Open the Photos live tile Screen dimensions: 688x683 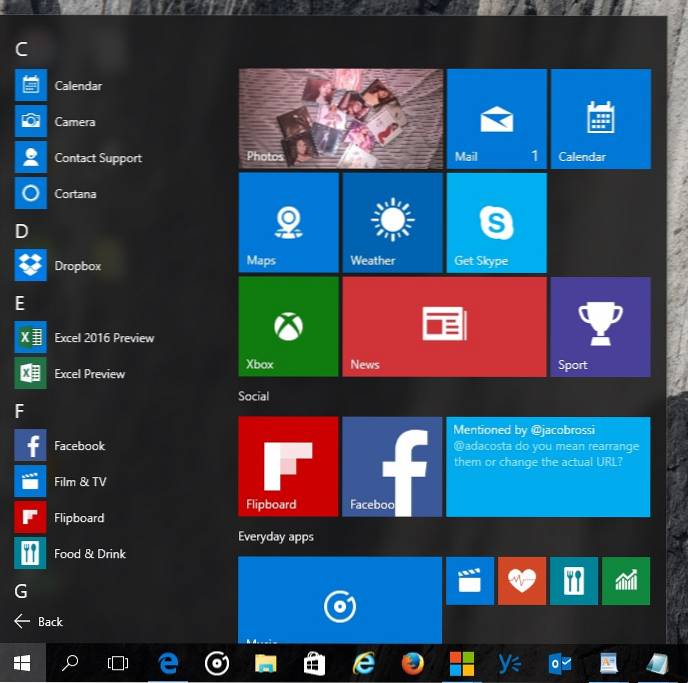(x=340, y=118)
